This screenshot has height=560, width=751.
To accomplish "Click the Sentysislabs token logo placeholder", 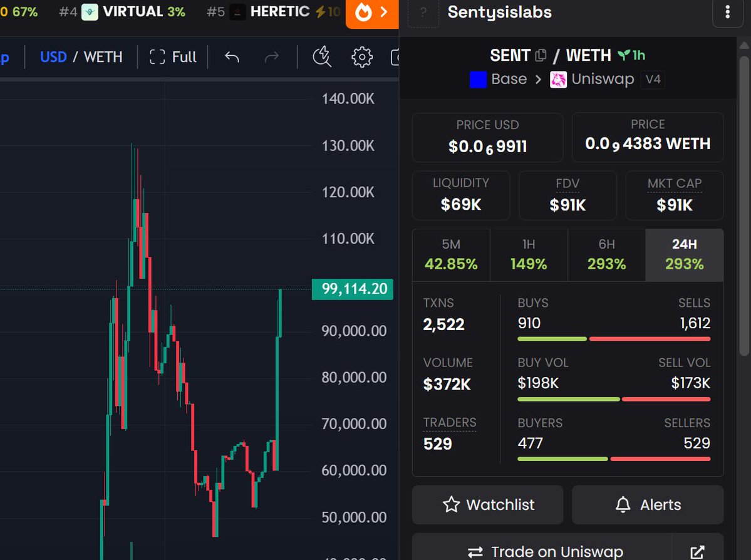I will pyautogui.click(x=423, y=13).
